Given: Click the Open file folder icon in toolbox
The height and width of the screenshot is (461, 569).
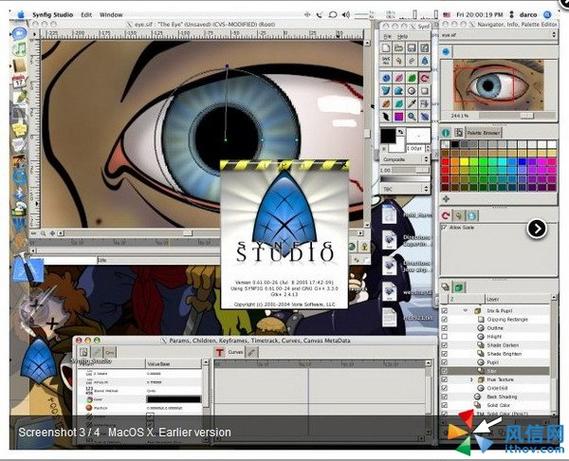Looking at the screenshot, I should 398,48.
